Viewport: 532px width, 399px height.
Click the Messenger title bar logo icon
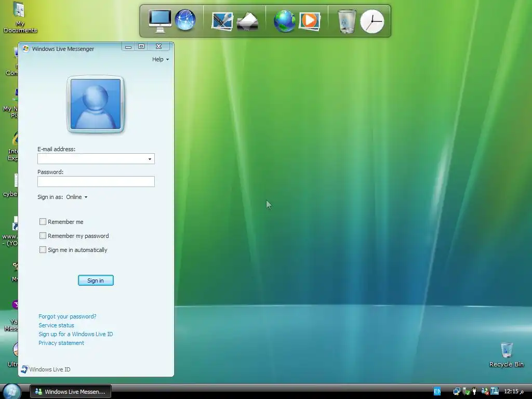(x=26, y=48)
